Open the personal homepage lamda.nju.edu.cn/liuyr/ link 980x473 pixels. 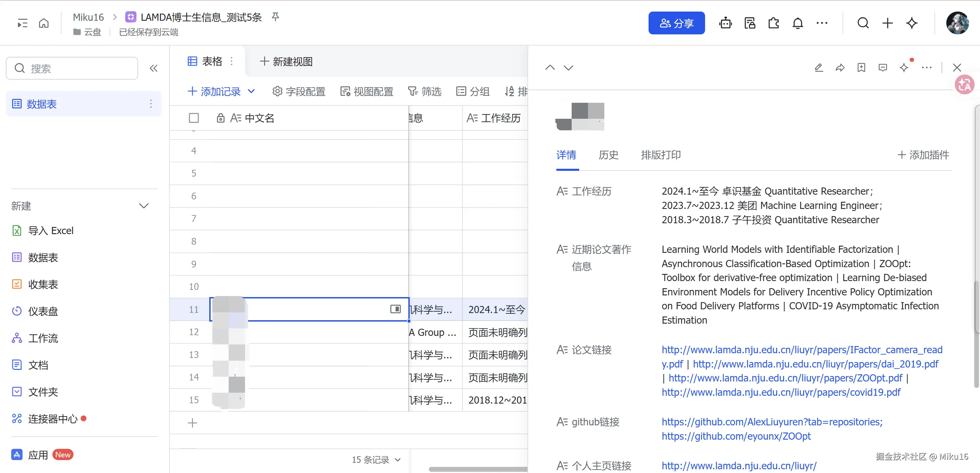coord(738,466)
